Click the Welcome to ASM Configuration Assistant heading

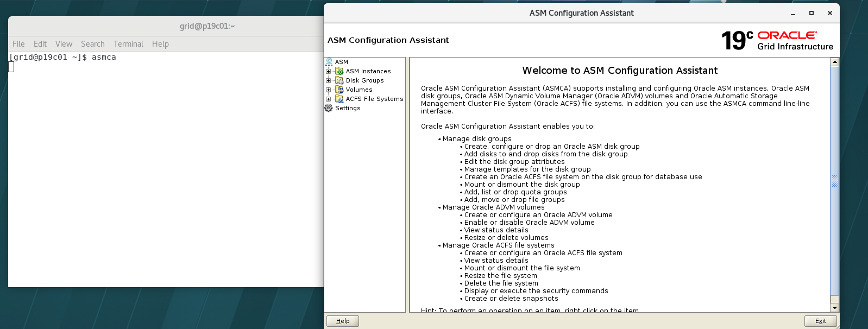pyautogui.click(x=620, y=71)
